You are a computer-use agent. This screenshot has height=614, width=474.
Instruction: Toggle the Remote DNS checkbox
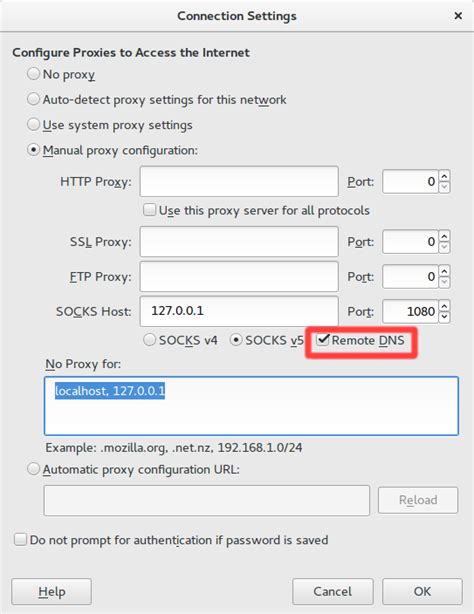pyautogui.click(x=323, y=340)
